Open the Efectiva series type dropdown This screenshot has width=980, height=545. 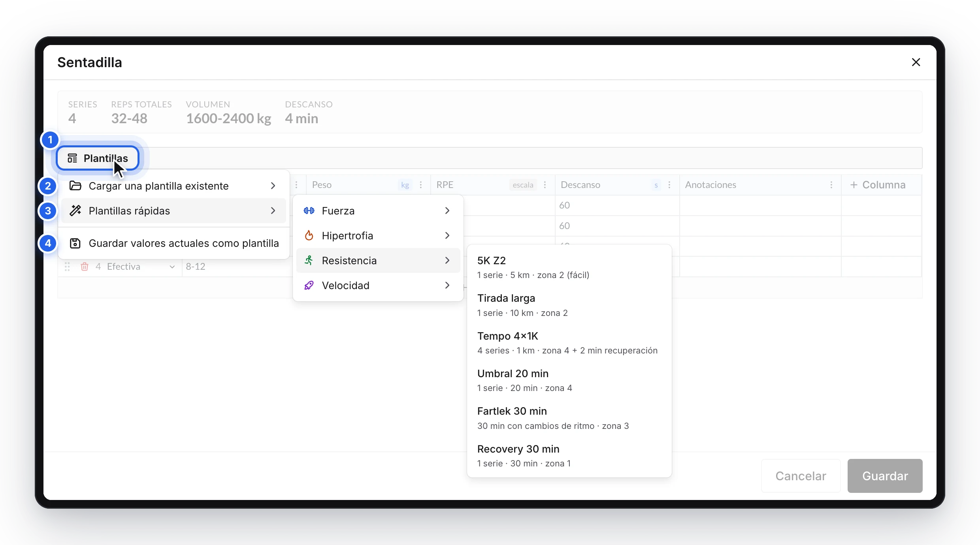coord(141,267)
